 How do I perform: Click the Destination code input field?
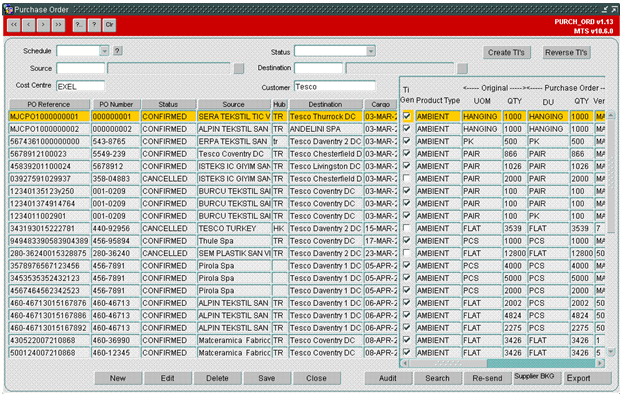point(318,68)
